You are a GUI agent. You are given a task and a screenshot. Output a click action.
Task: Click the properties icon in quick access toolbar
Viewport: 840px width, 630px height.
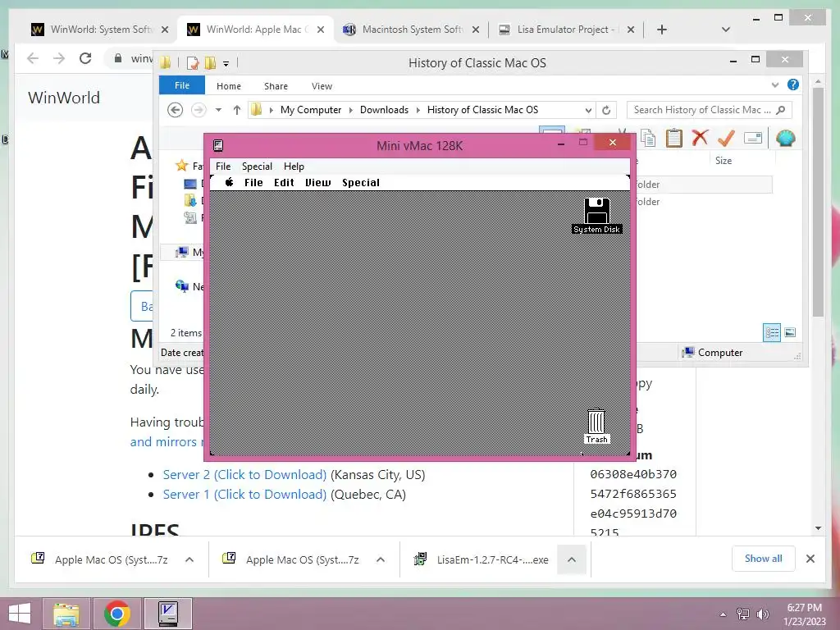point(192,63)
